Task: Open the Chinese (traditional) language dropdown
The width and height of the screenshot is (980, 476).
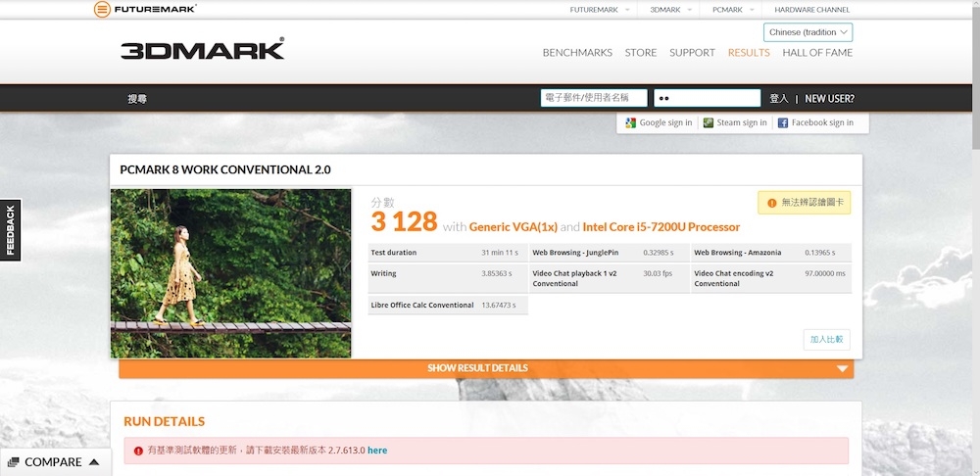Action: click(808, 32)
